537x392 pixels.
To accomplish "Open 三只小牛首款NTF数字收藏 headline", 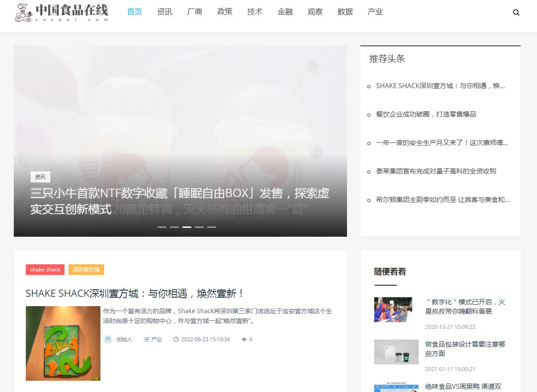I will (180, 201).
